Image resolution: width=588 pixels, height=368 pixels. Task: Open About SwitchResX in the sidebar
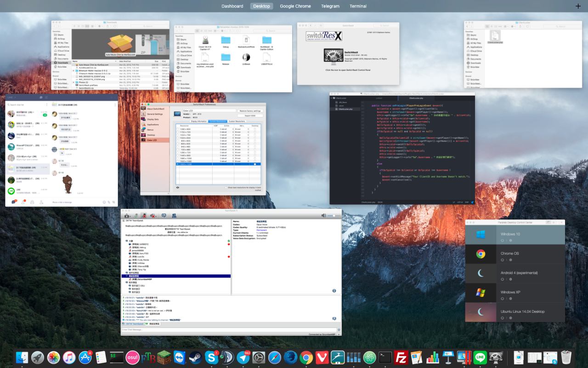coord(155,109)
